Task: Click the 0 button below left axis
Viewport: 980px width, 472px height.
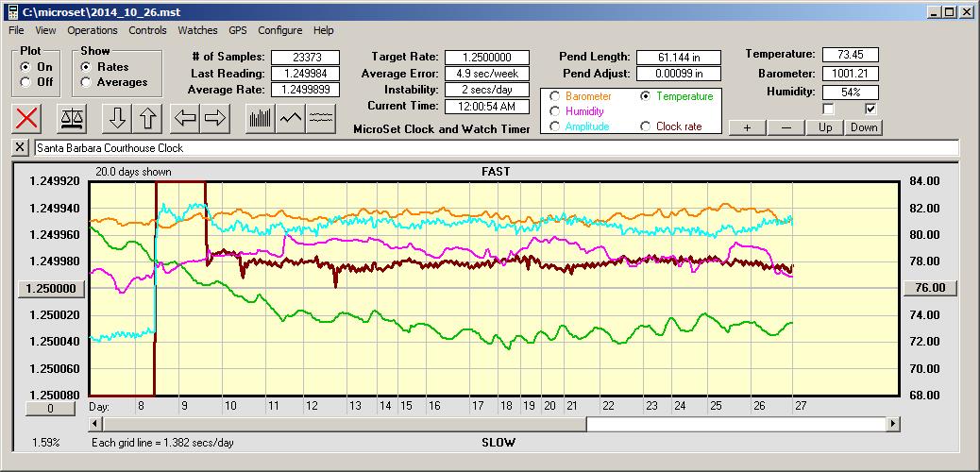Action: (x=51, y=408)
